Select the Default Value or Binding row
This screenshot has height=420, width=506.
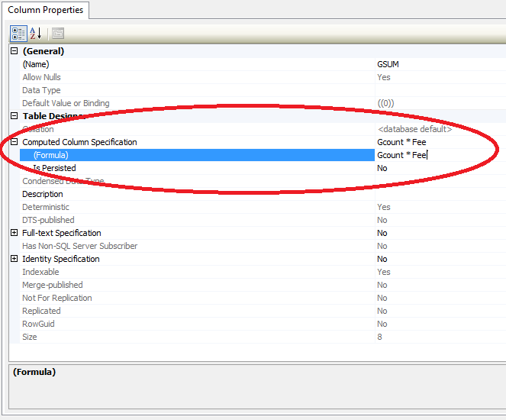(66, 103)
